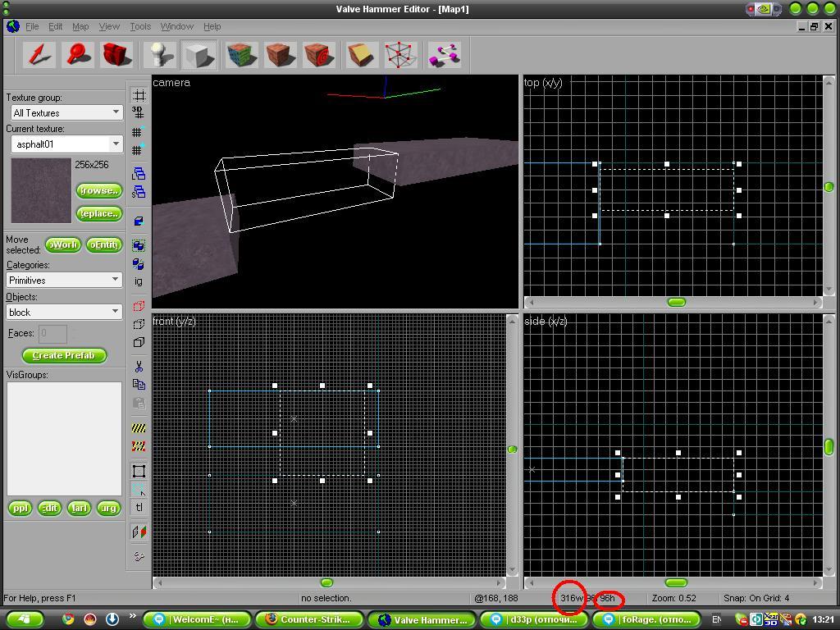The width and height of the screenshot is (840, 630).
Task: Toggle cordon state striped icon
Action: click(139, 427)
